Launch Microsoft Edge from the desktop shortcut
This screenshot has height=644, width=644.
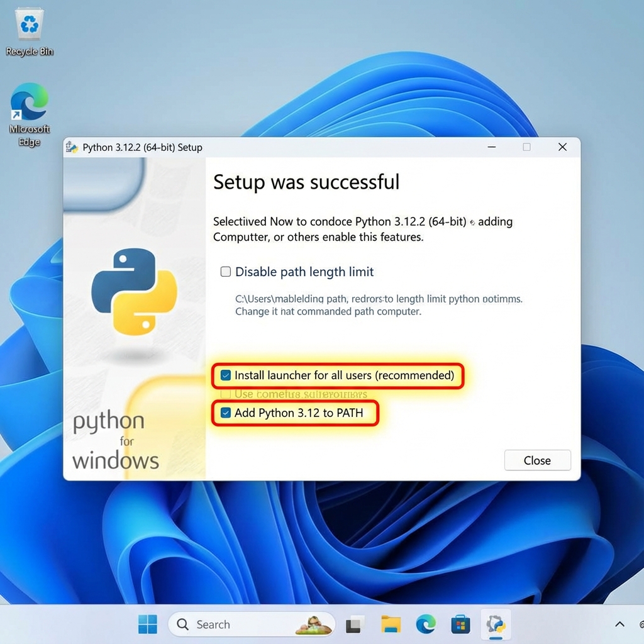(x=29, y=115)
